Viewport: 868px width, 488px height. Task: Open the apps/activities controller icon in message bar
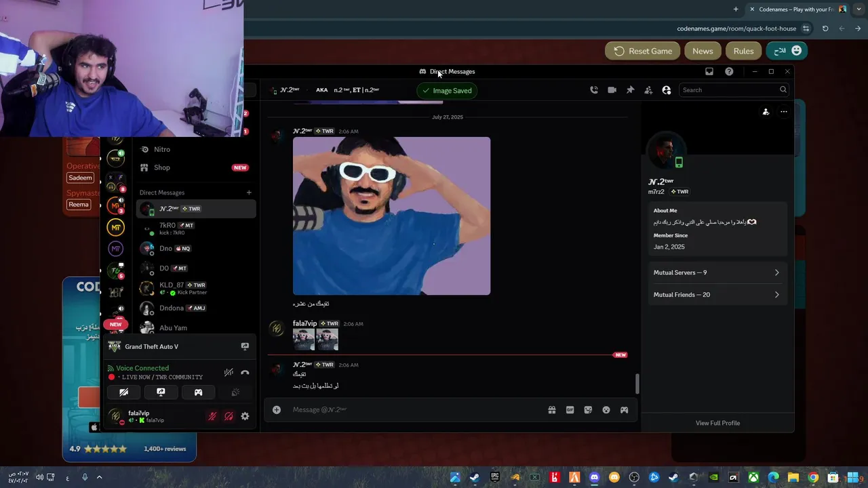click(625, 409)
